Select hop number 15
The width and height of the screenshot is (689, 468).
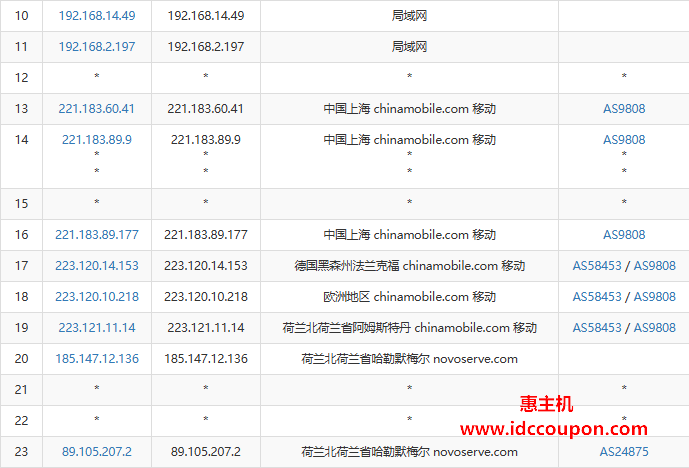tap(22, 204)
